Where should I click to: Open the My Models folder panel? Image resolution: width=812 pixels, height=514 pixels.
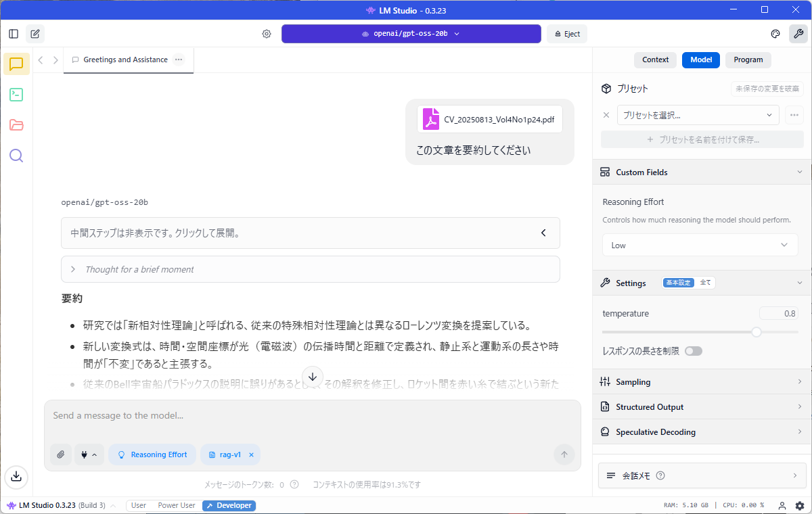15,124
